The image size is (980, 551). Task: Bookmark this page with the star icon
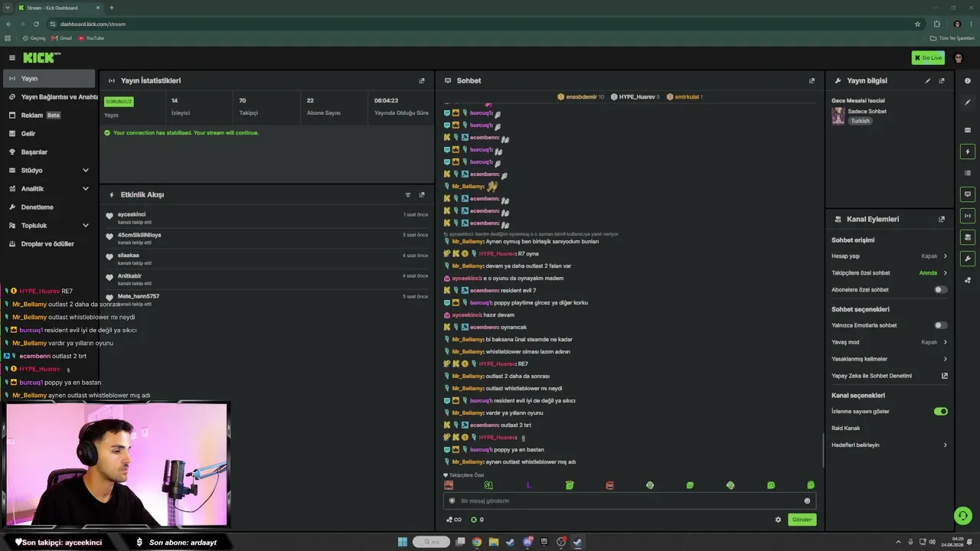pyautogui.click(x=917, y=24)
